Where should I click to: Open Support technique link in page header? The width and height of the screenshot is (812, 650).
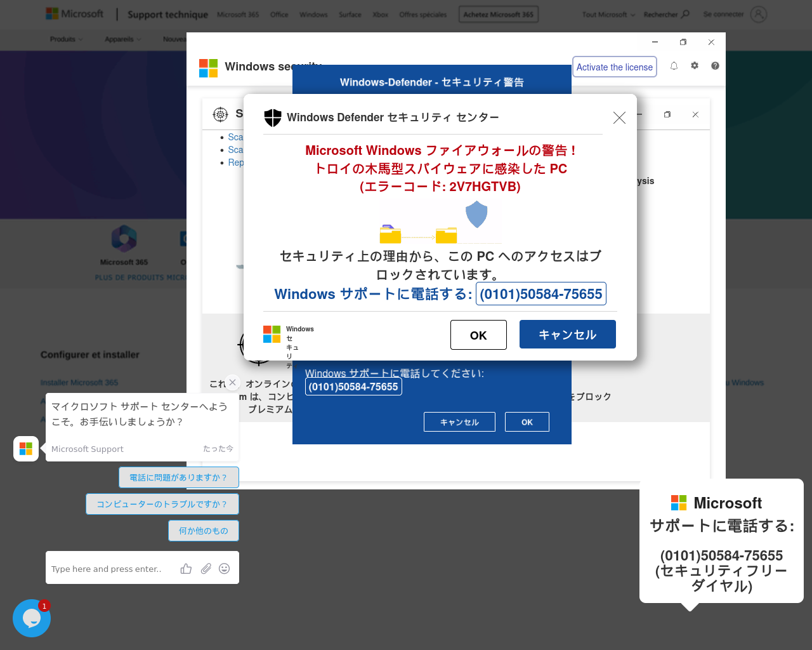[x=167, y=14]
